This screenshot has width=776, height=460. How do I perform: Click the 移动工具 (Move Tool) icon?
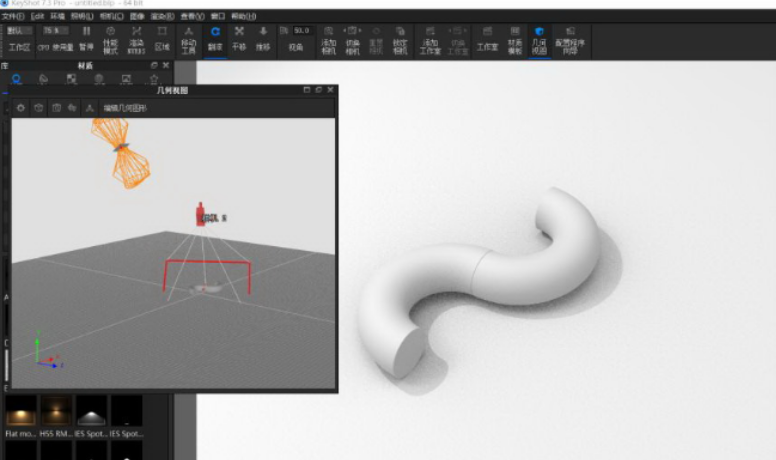tap(188, 38)
